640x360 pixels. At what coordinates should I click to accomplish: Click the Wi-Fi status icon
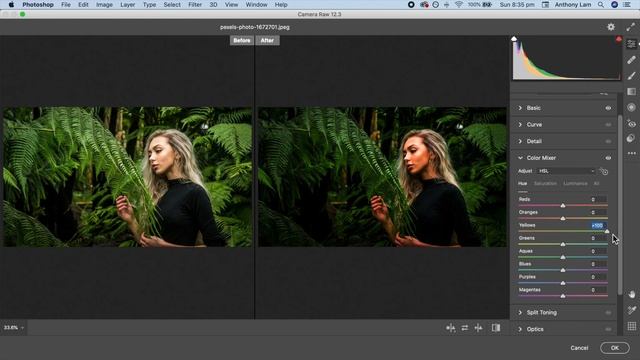click(x=459, y=4)
